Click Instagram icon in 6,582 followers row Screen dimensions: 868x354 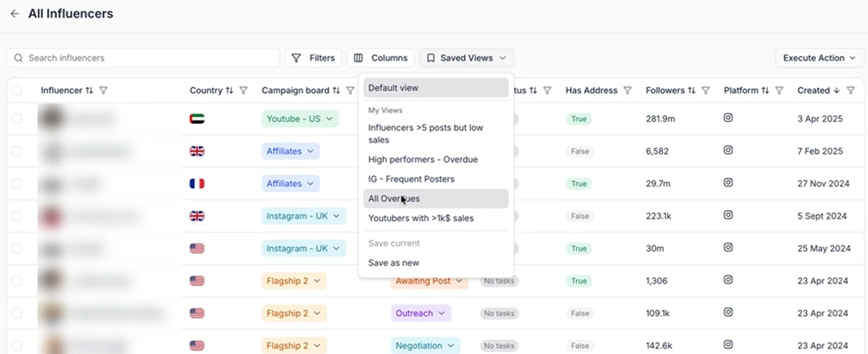(728, 150)
